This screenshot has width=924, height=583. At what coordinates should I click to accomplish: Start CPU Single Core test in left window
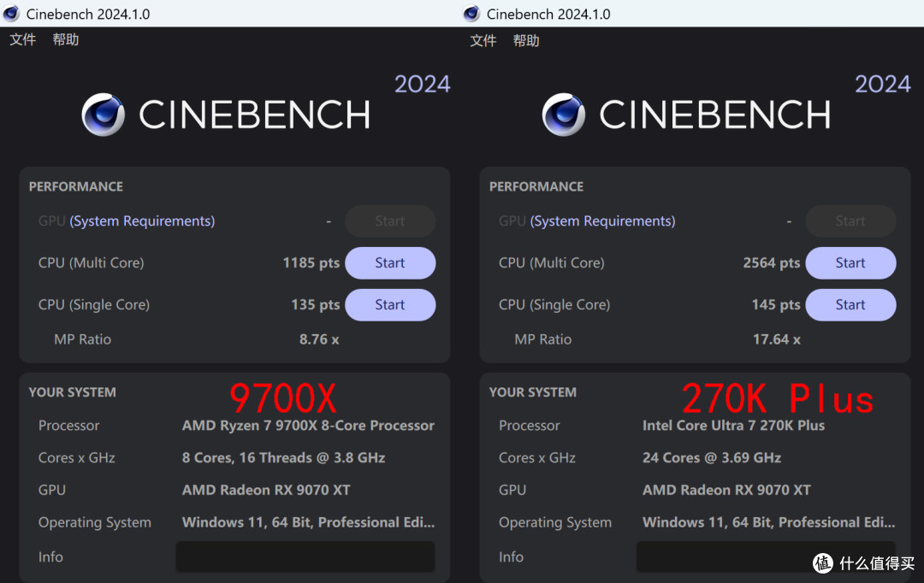[390, 304]
